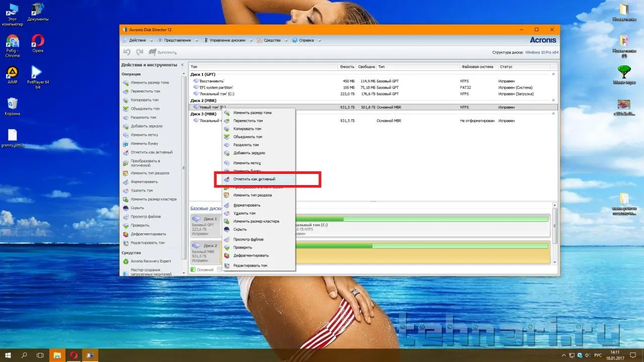This screenshot has width=644, height=362.
Task: Click Разделить том in the Операции sidebar
Action: (x=139, y=117)
